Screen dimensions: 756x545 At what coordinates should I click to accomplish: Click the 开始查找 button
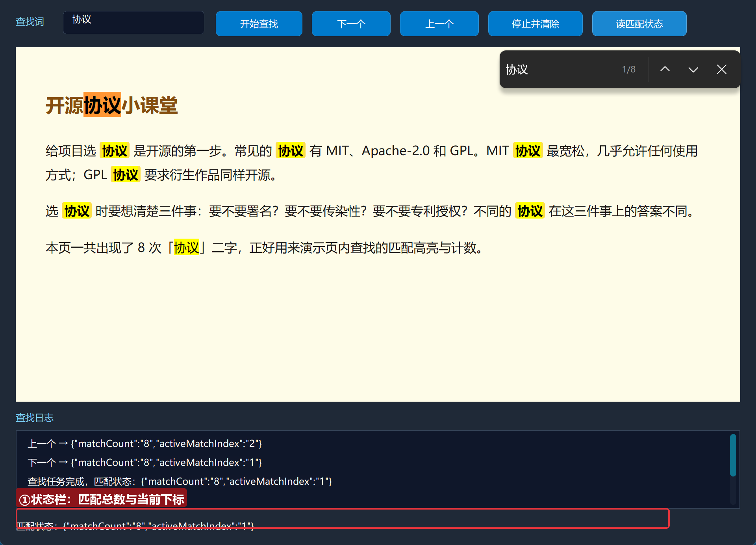(259, 24)
